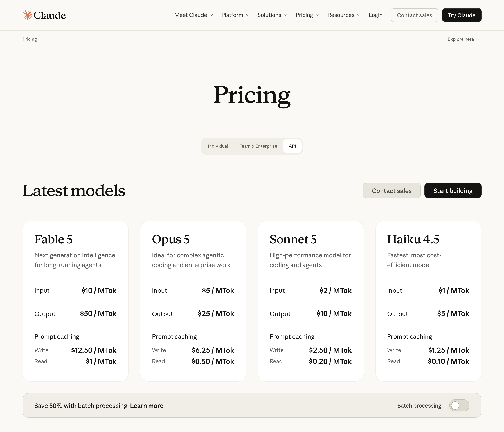This screenshot has height=432, width=504.
Task: Click the Opus 5 card title
Action: coord(171,239)
